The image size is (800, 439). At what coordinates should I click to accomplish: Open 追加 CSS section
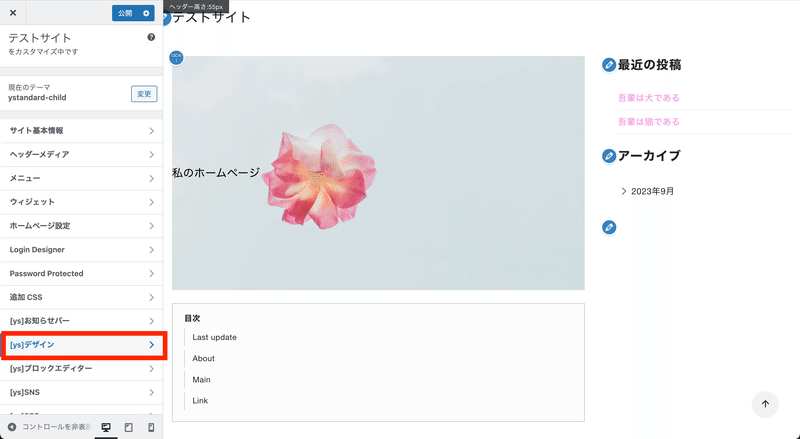82,297
